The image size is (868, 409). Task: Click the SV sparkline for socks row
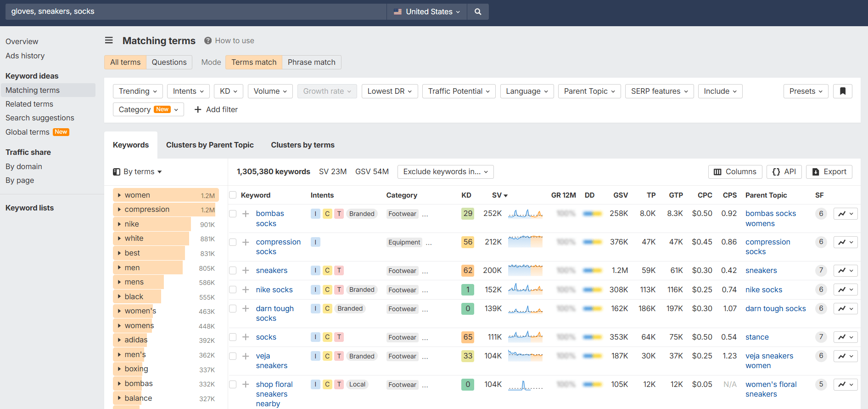point(525,337)
